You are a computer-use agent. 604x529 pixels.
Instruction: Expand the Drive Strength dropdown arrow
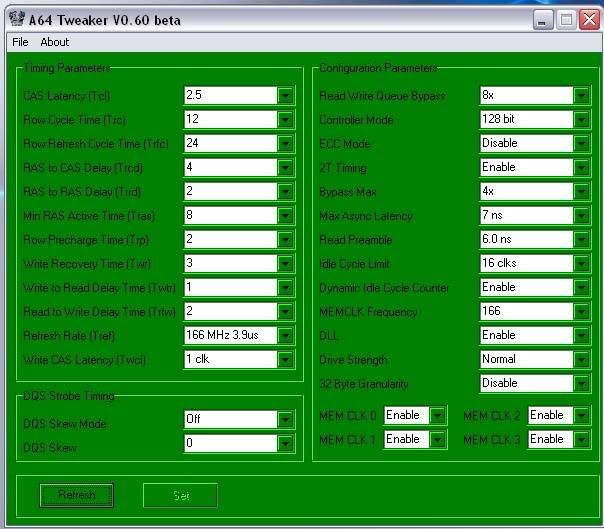point(581,359)
